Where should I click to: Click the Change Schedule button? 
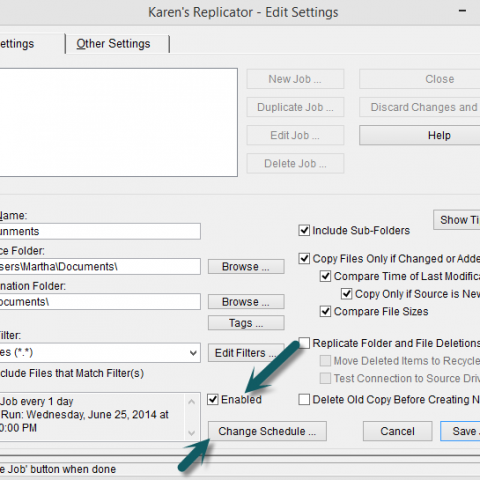point(267,431)
